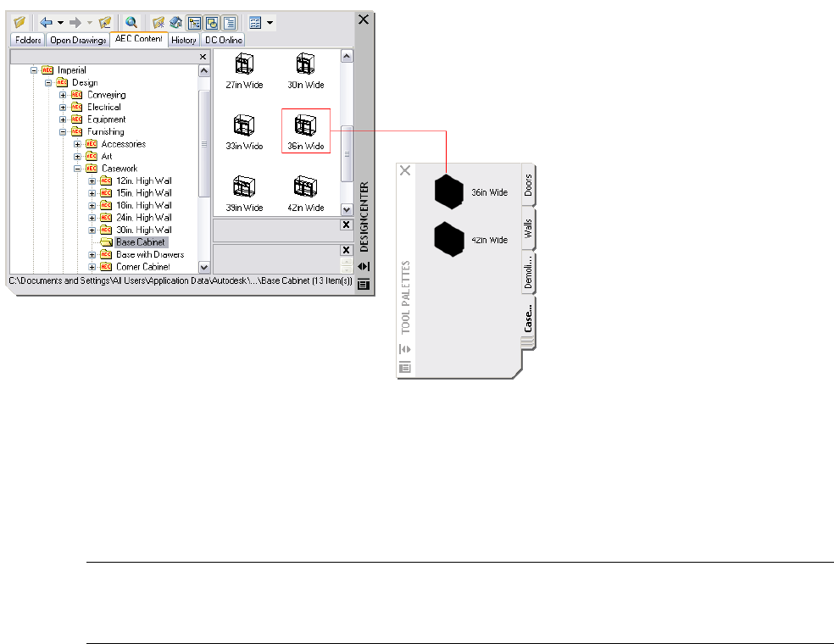This screenshot has height=644, width=834.
Task: Select the 15in. High Wall tree item
Action: point(144,193)
